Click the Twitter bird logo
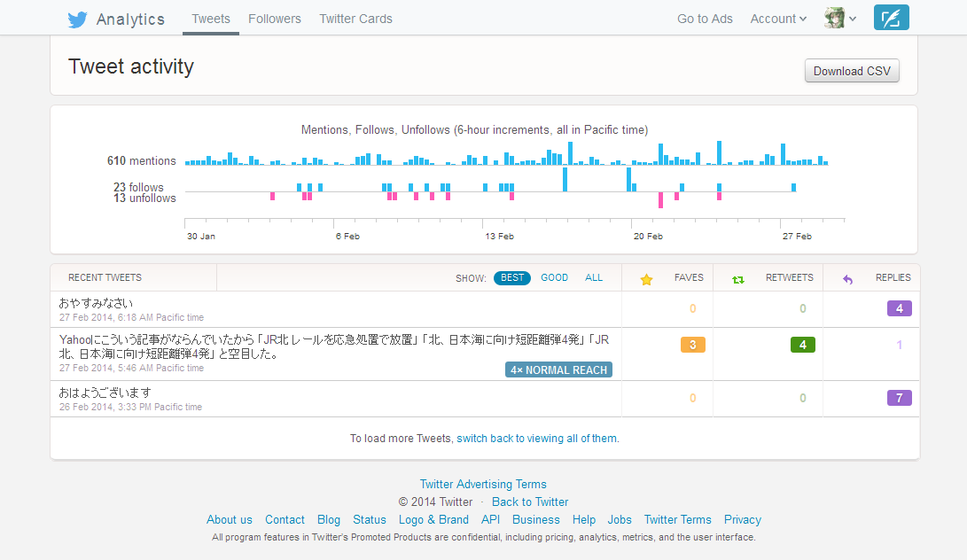967x560 pixels. click(78, 19)
